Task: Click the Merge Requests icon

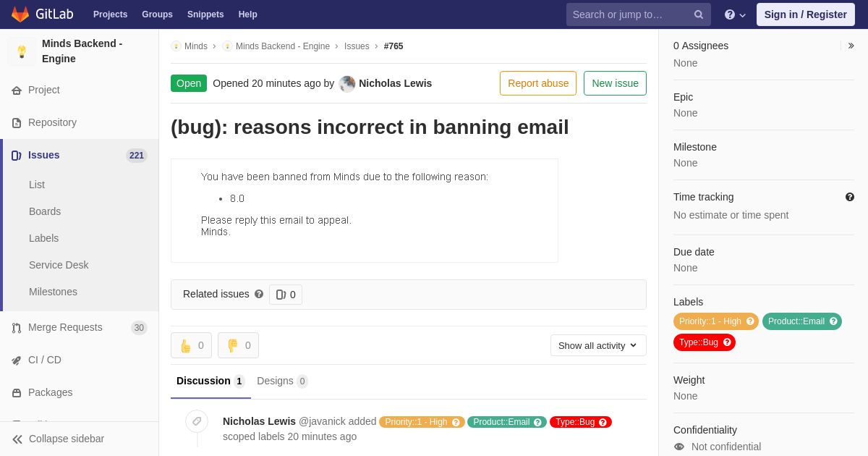Action: [x=17, y=328]
